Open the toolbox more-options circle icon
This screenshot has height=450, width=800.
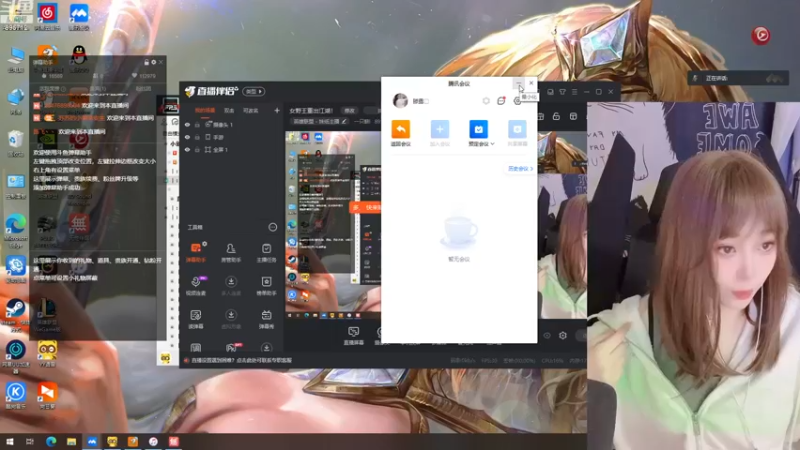coord(272,227)
